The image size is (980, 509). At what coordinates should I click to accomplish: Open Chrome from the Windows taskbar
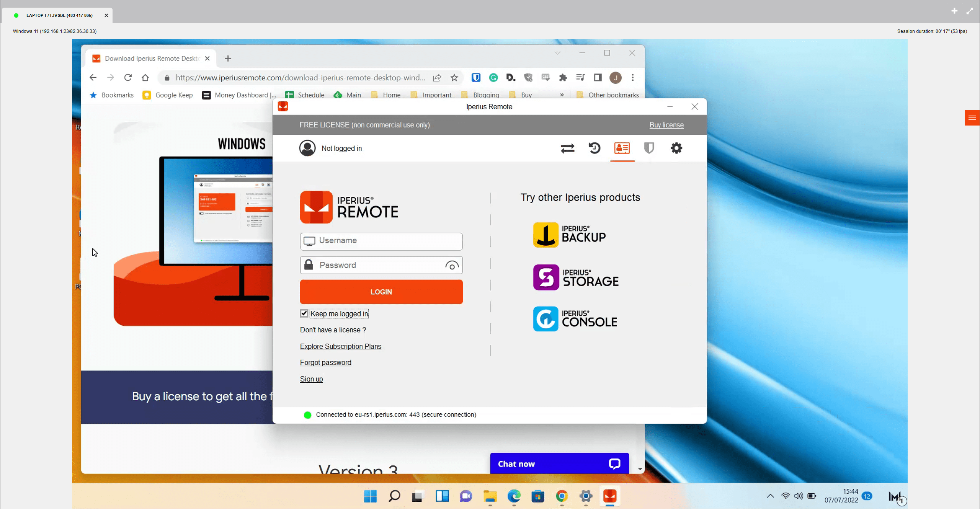pyautogui.click(x=562, y=496)
